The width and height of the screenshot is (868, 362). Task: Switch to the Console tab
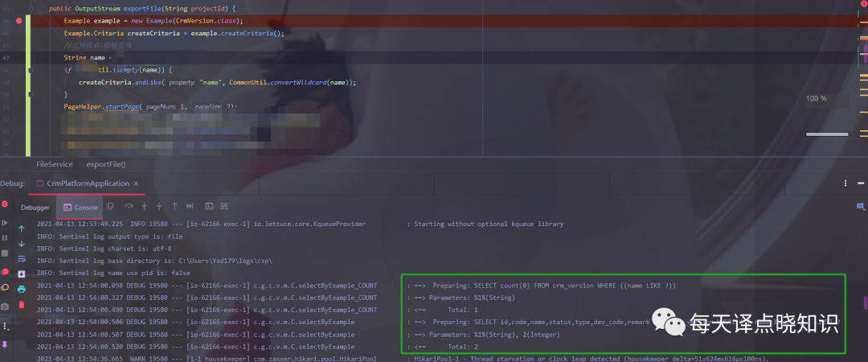(80, 208)
